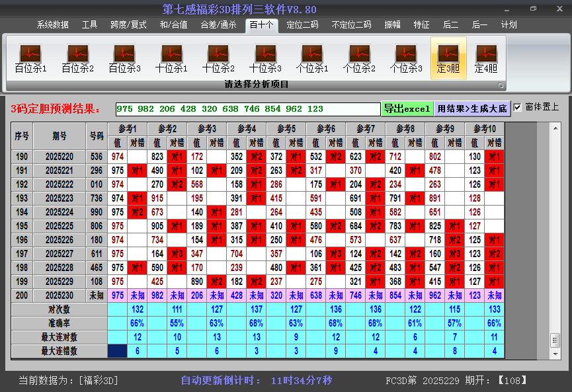Click the 个位杀1 icon

tap(312, 58)
